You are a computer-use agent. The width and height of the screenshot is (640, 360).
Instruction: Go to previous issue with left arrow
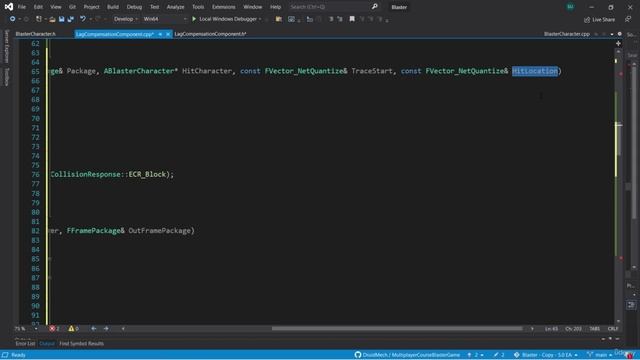[x=93, y=328]
